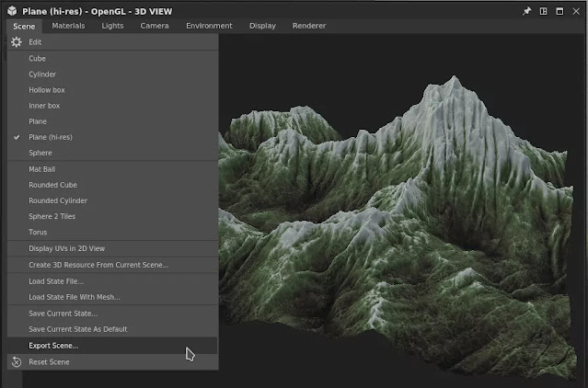The width and height of the screenshot is (588, 388).
Task: Close the 3D View panel
Action: pos(576,11)
